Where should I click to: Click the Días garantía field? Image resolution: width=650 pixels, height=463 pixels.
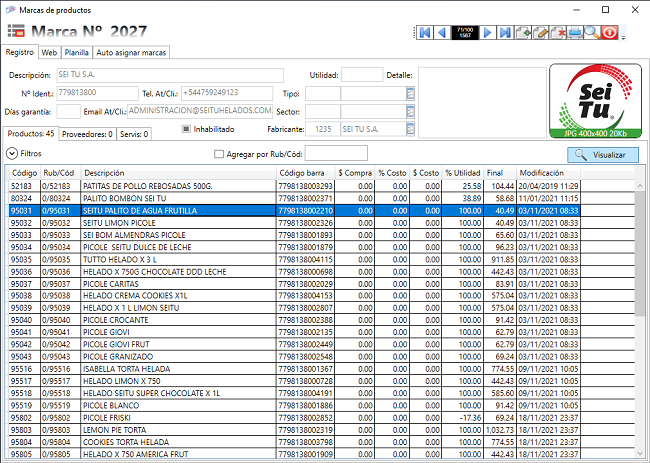tap(68, 112)
